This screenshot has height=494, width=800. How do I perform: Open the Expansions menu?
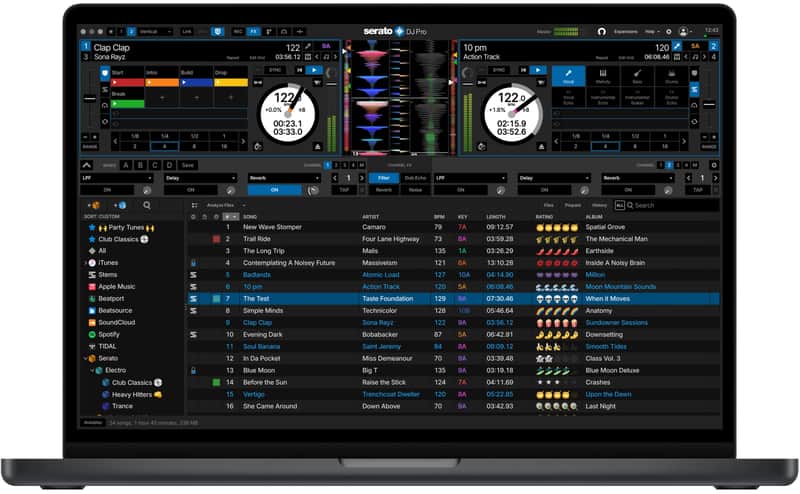[x=626, y=32]
